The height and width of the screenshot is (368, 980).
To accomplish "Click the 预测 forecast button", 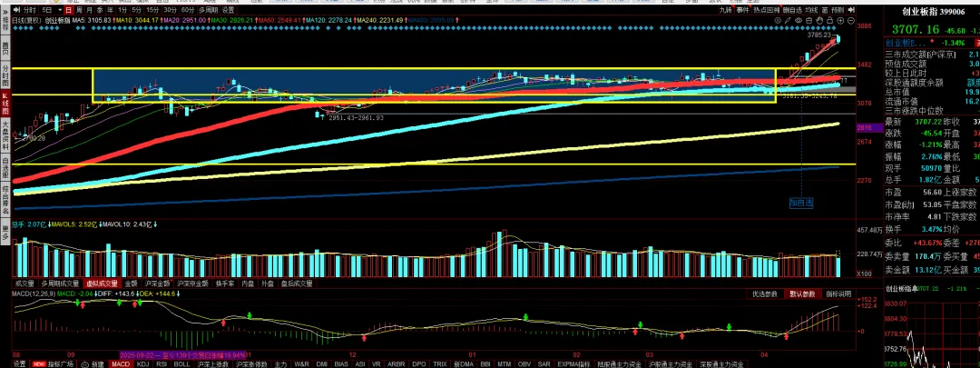I will pos(838,10).
